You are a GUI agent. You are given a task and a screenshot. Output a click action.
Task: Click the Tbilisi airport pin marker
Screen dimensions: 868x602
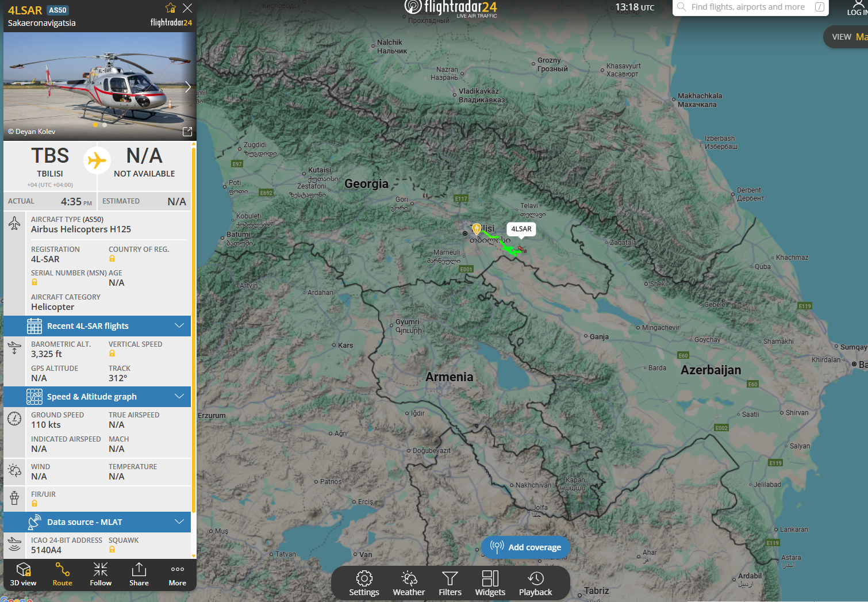pyautogui.click(x=477, y=229)
